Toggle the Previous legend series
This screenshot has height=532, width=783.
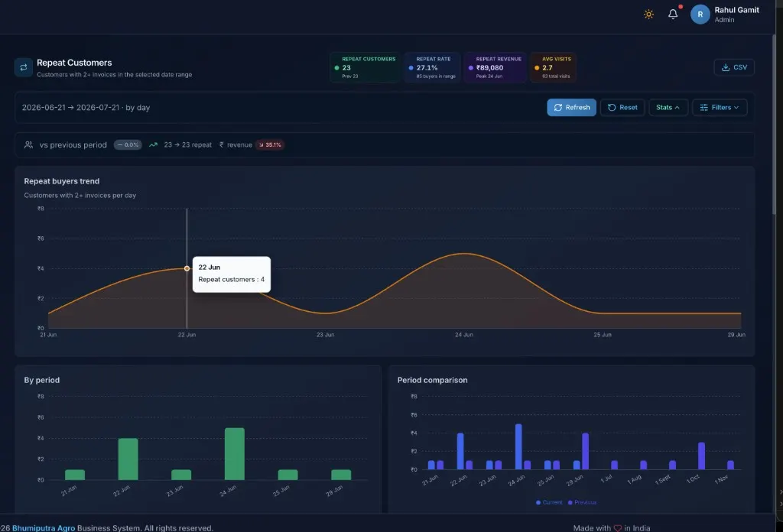582,502
